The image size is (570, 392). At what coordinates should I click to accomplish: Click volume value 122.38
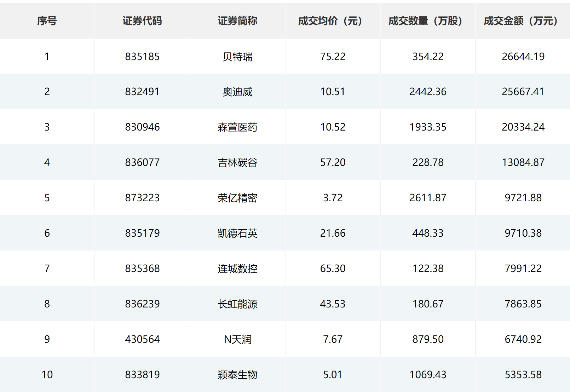pos(428,269)
